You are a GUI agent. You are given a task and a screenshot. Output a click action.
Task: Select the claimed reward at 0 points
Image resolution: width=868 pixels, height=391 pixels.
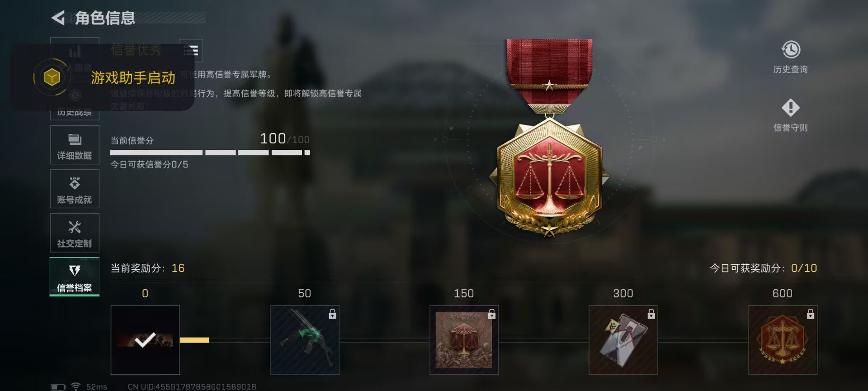[x=145, y=340]
